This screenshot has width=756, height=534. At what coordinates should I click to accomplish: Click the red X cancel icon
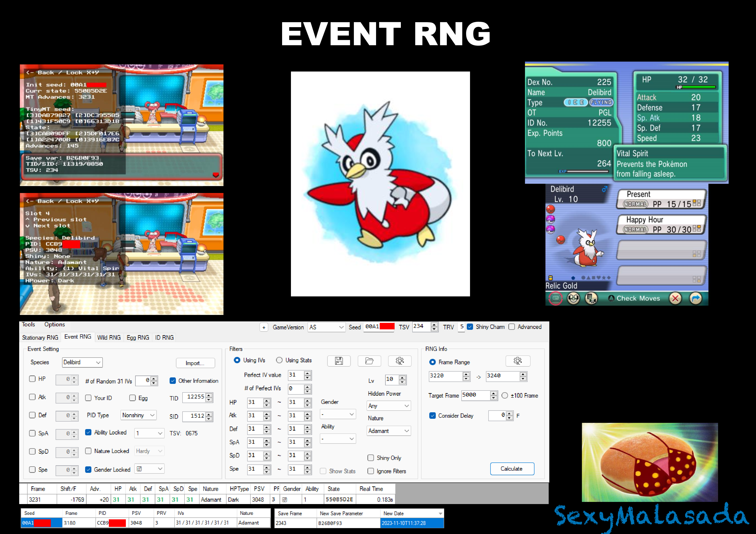pos(675,298)
